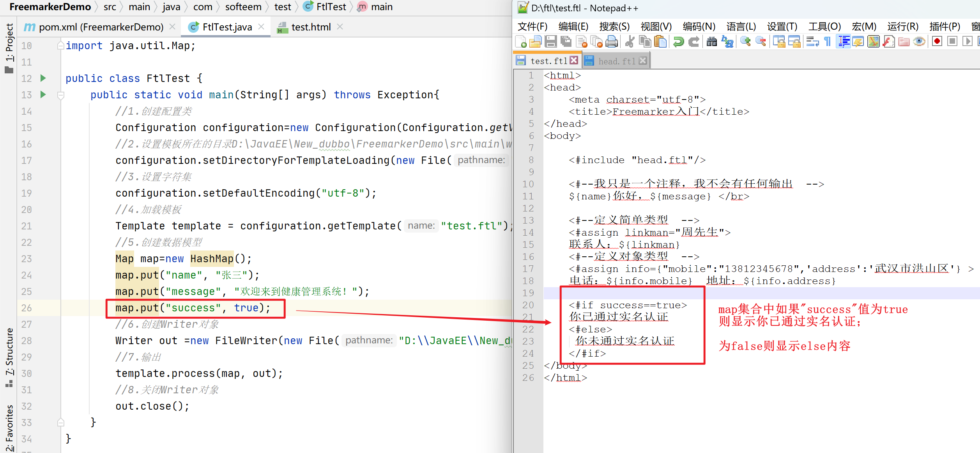Click the Find binoculars icon
This screenshot has height=453, width=980.
click(x=712, y=41)
